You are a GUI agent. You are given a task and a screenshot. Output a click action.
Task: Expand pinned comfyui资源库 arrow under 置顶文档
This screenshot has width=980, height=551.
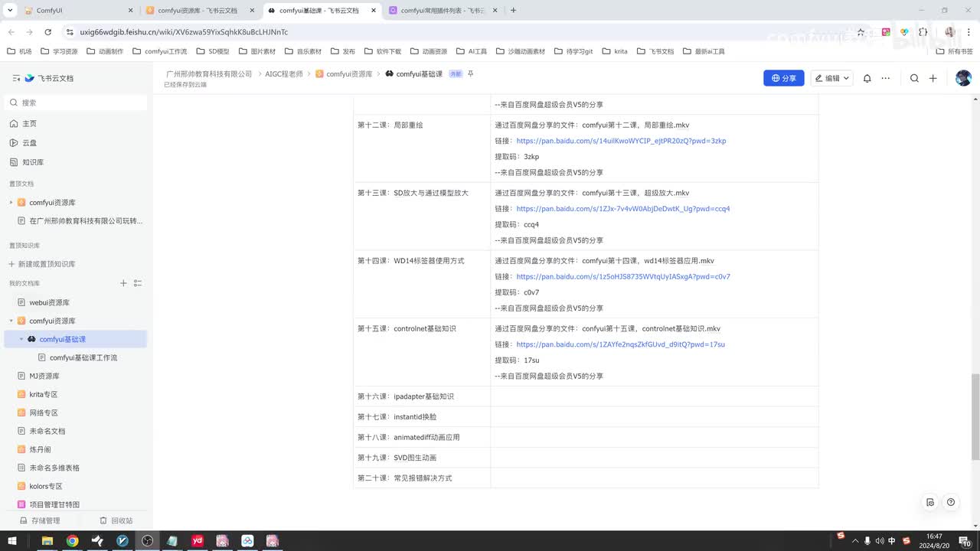(11, 203)
